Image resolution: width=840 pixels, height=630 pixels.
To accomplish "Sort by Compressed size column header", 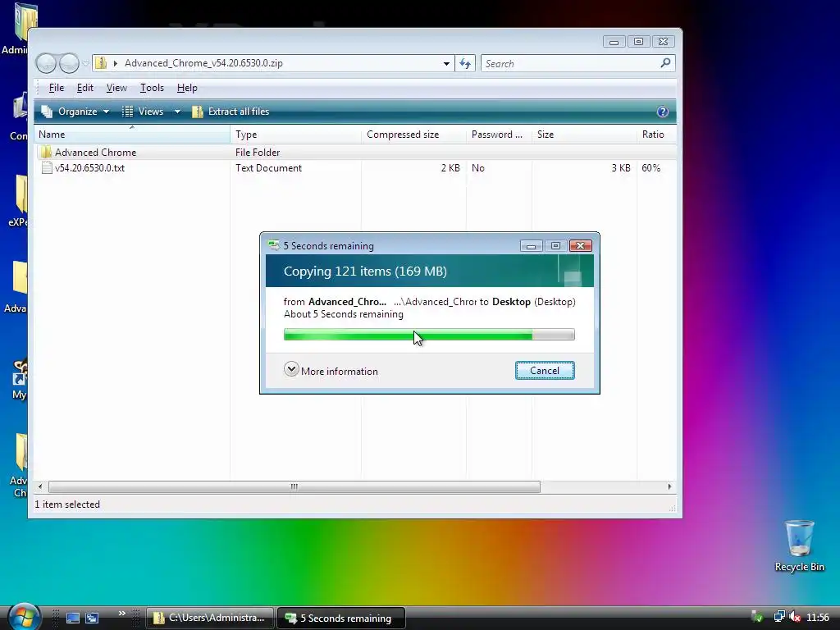I will pyautogui.click(x=414, y=135).
